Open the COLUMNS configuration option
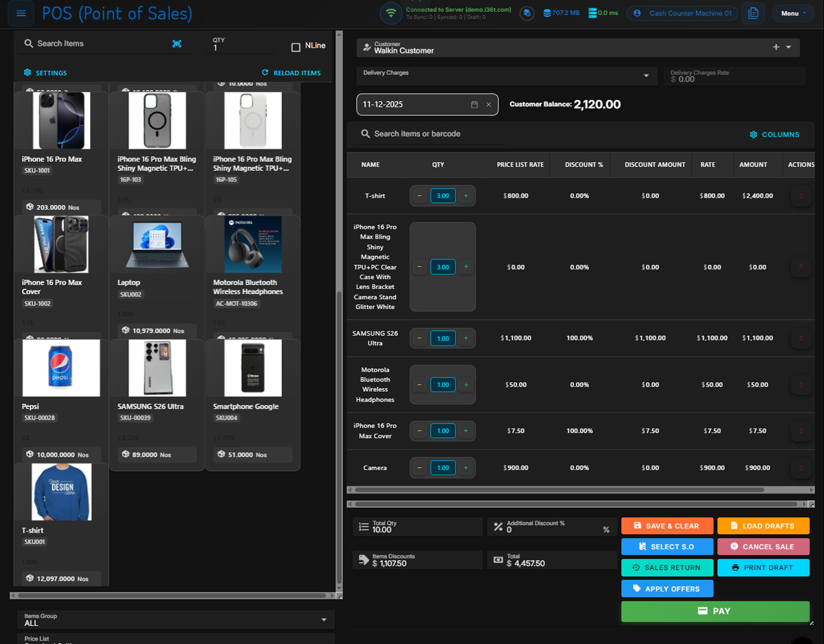The height and width of the screenshot is (644, 824). 774,135
